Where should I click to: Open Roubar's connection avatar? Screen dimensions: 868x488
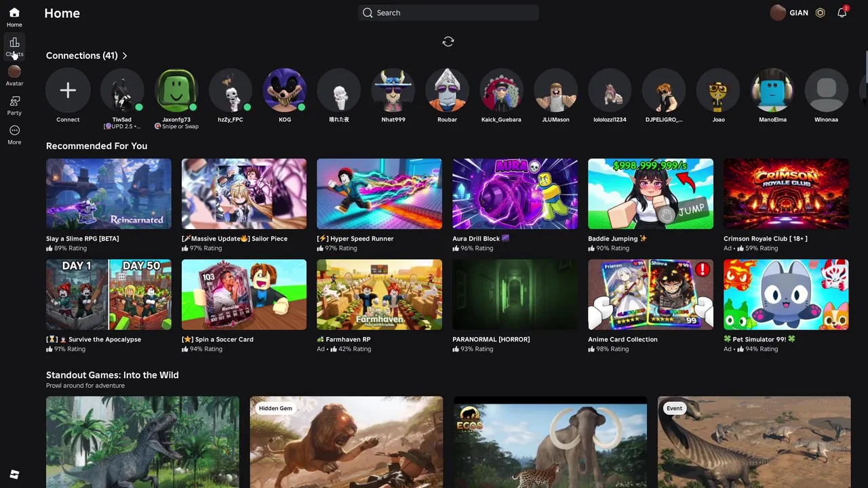(448, 90)
